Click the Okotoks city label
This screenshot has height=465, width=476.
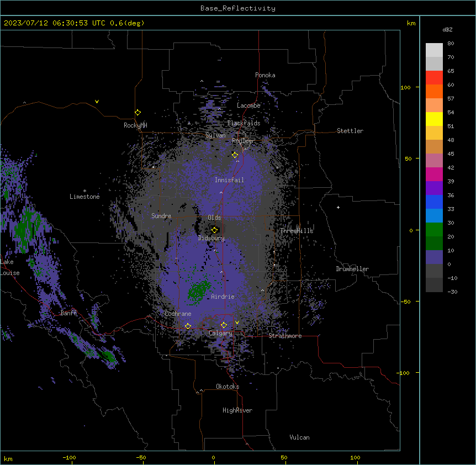[x=228, y=387]
